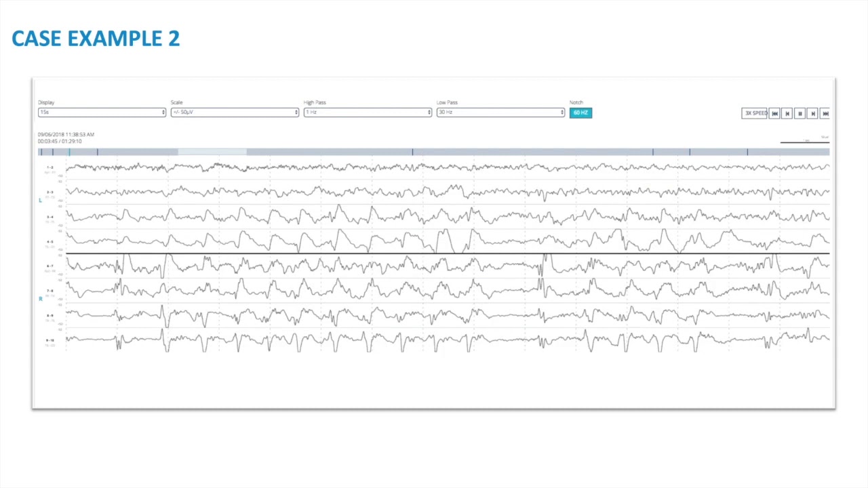Screen dimensions: 868x488
Task: Step back one page in the EEG
Action: (787, 113)
